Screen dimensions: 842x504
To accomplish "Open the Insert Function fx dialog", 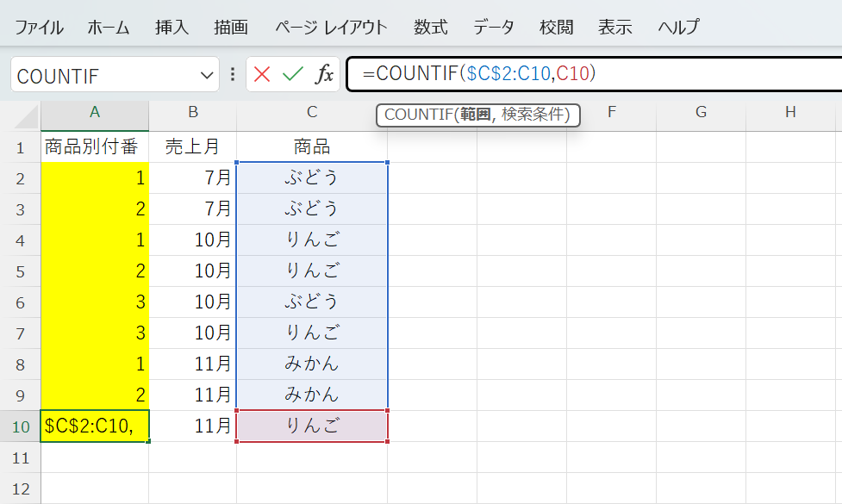I will pyautogui.click(x=324, y=75).
